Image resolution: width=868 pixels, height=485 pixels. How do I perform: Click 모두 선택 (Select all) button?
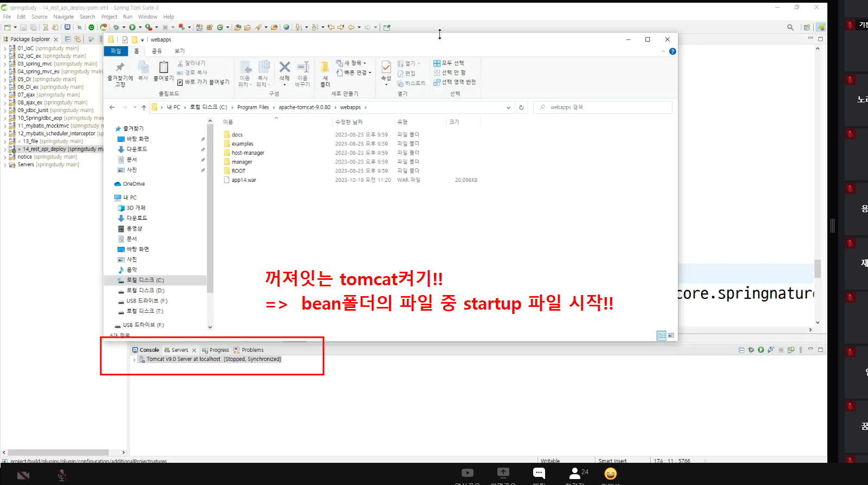coord(449,63)
